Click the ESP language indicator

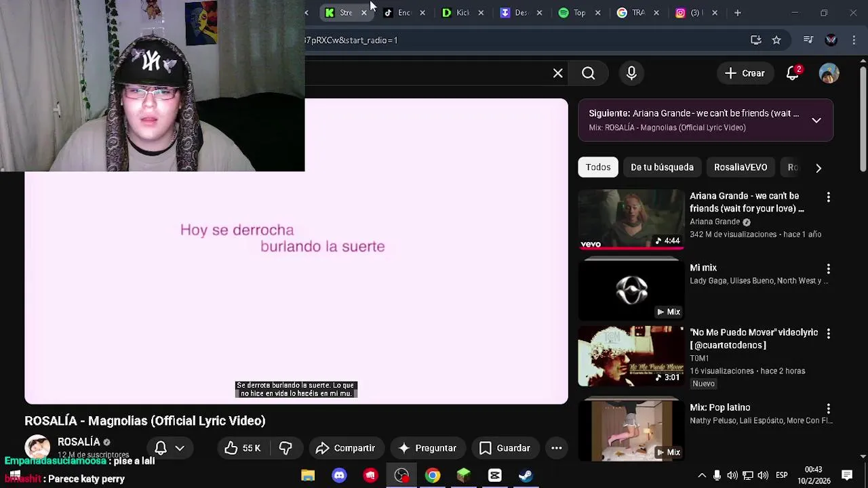(x=781, y=475)
